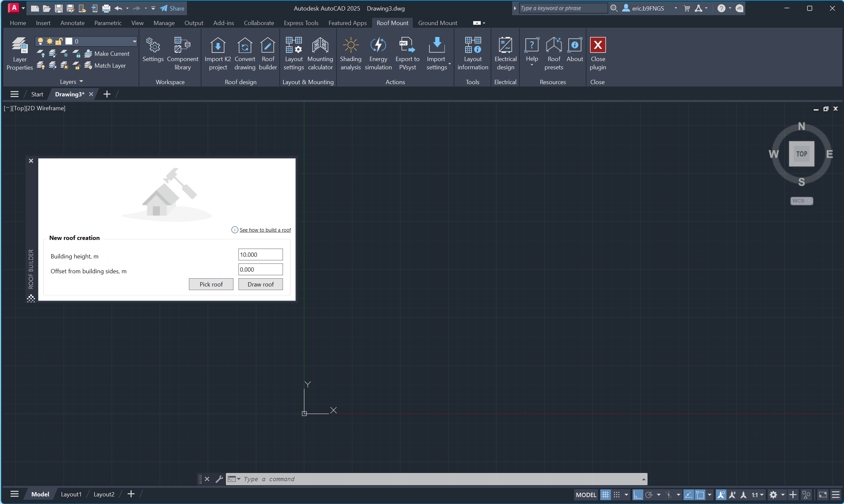Click the TOP face of the ViewCube
The height and width of the screenshot is (504, 844).
pos(801,154)
